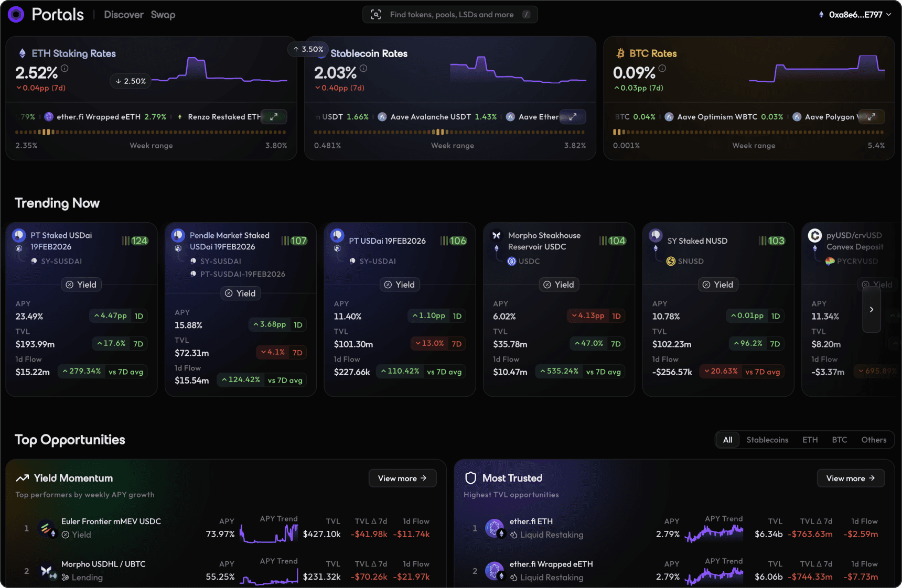Click View more on Most Trusted panel
902x588 pixels.
(851, 478)
